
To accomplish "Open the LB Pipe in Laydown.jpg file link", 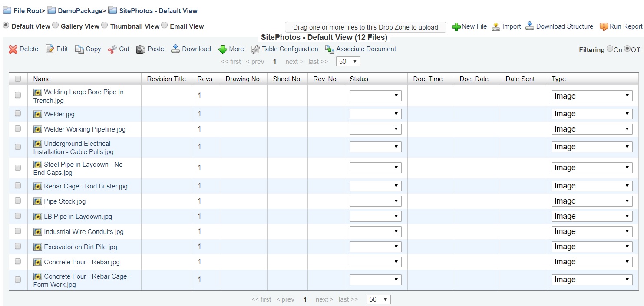I will (78, 217).
